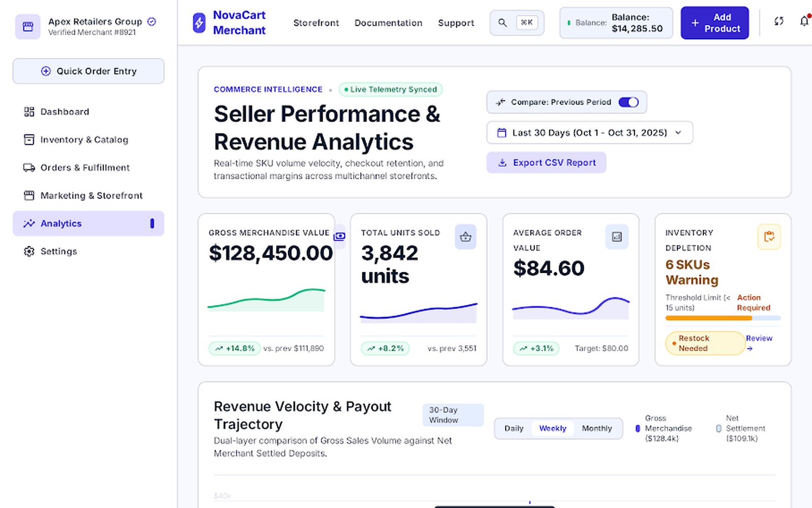Screen dimensions: 812x508
Task: Click the vs. prev $111,890 text
Action: tap(293, 348)
